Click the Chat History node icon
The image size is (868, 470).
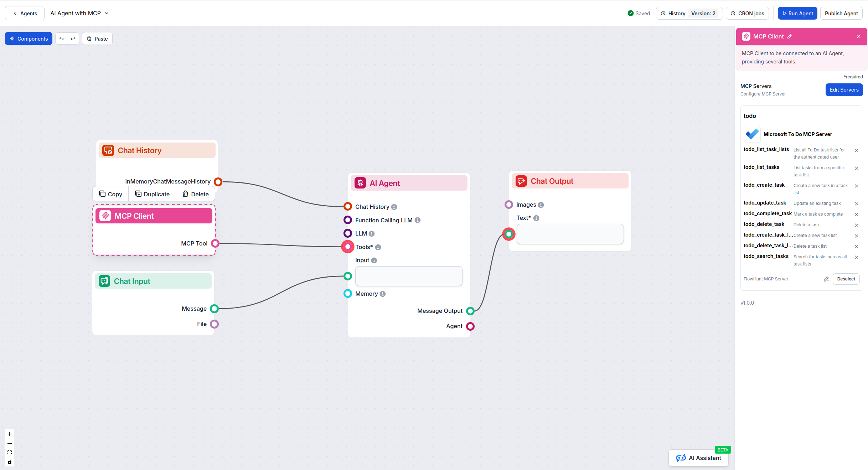click(x=108, y=150)
